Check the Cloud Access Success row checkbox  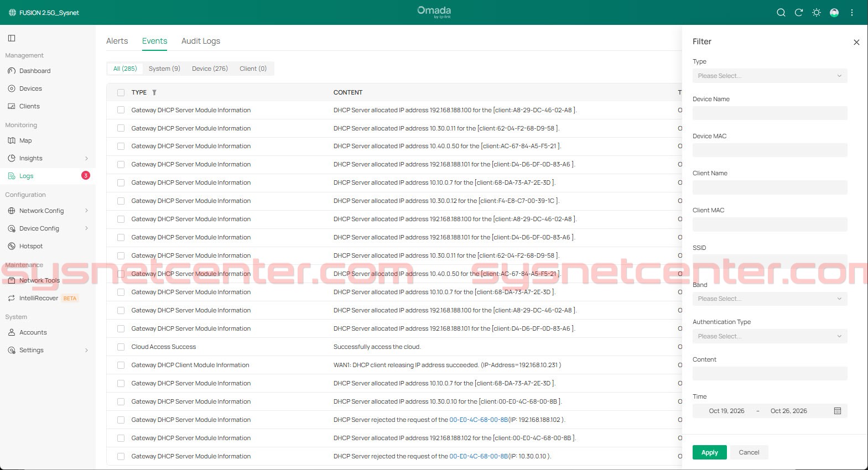(x=121, y=347)
